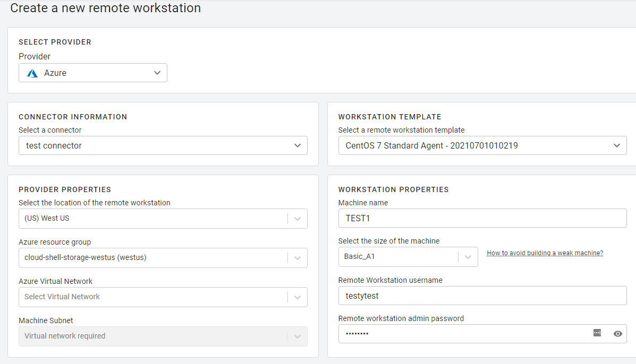The height and width of the screenshot is (364, 636).
Task: Click the PROVIDER PROPERTIES section title
Action: (x=65, y=189)
